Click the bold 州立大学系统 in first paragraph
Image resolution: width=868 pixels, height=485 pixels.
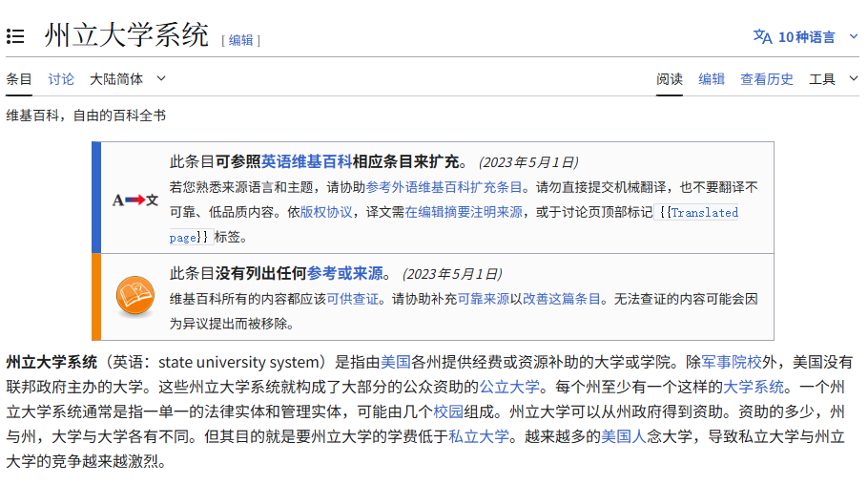[x=52, y=362]
